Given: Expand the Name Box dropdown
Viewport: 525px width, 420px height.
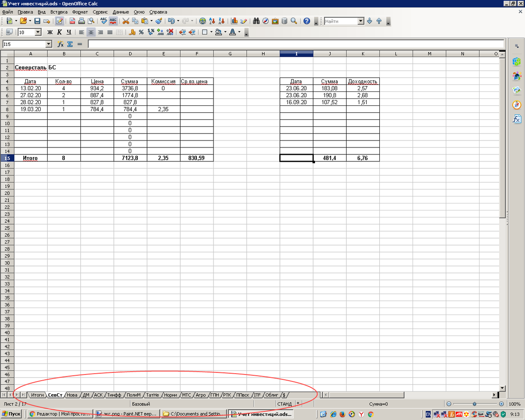Looking at the screenshot, I should click(x=49, y=44).
